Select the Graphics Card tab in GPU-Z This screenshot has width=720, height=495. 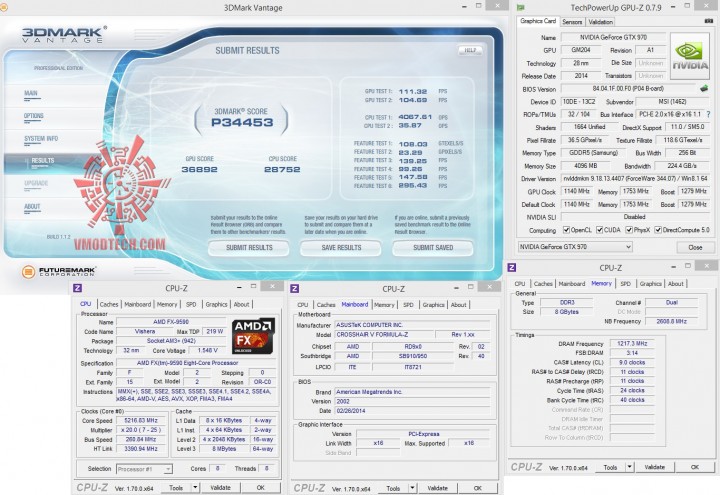coord(538,21)
